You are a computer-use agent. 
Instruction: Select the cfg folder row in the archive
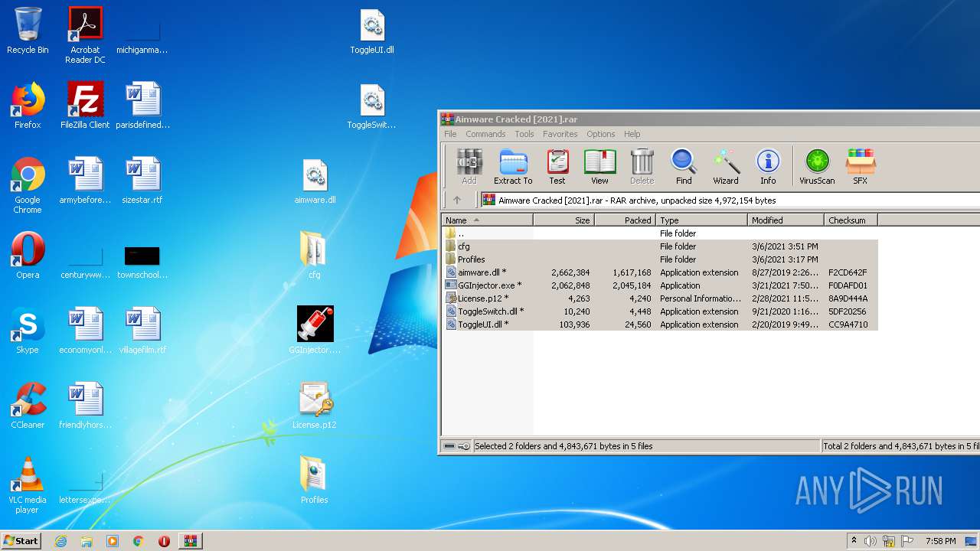[660, 246]
